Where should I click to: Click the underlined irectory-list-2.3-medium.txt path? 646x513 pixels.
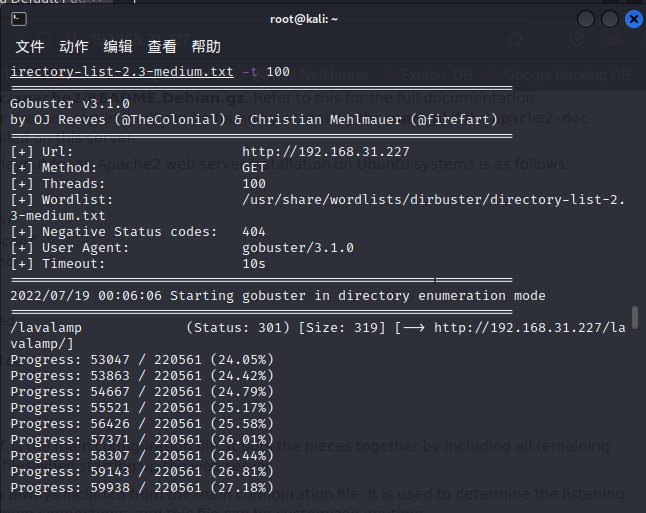tap(122, 72)
